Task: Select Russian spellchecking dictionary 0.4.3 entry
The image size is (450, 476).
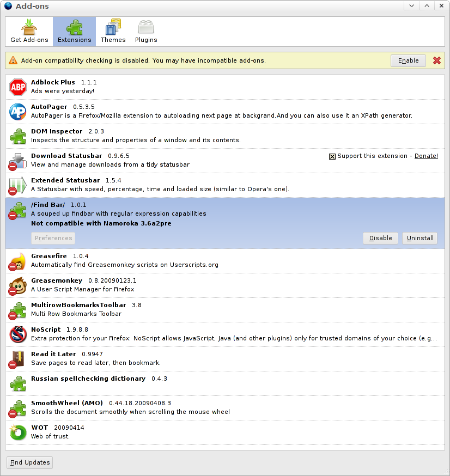Action: coord(225,384)
